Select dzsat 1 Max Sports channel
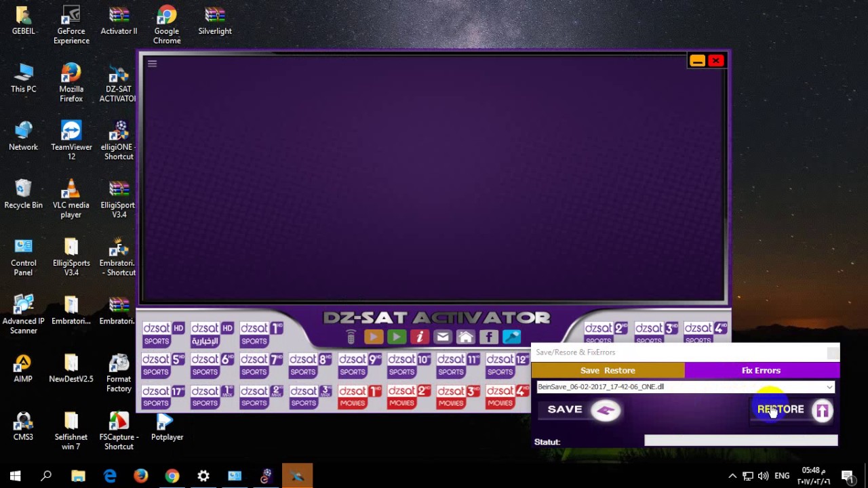The height and width of the screenshot is (488, 868). 212,396
